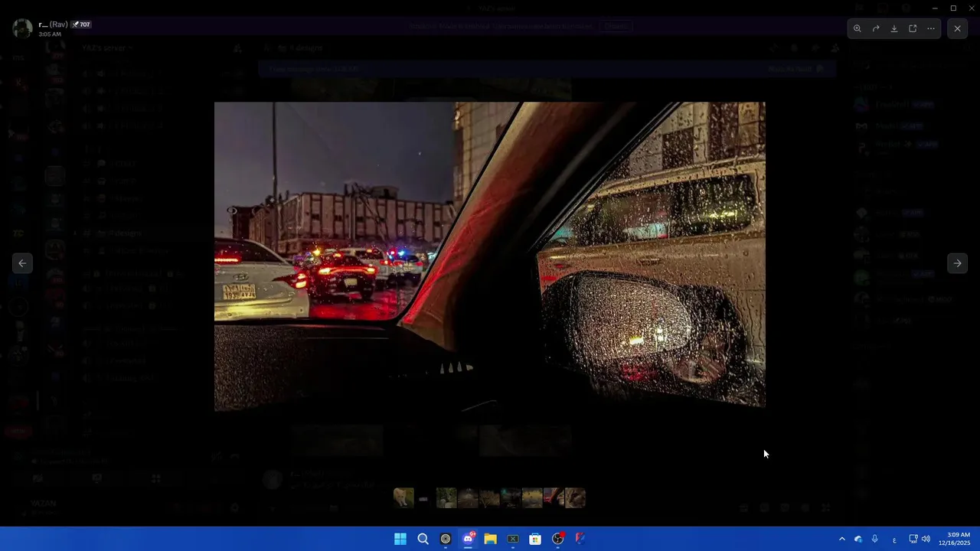Click the poster's avatar at top left
980x551 pixels.
(22, 28)
